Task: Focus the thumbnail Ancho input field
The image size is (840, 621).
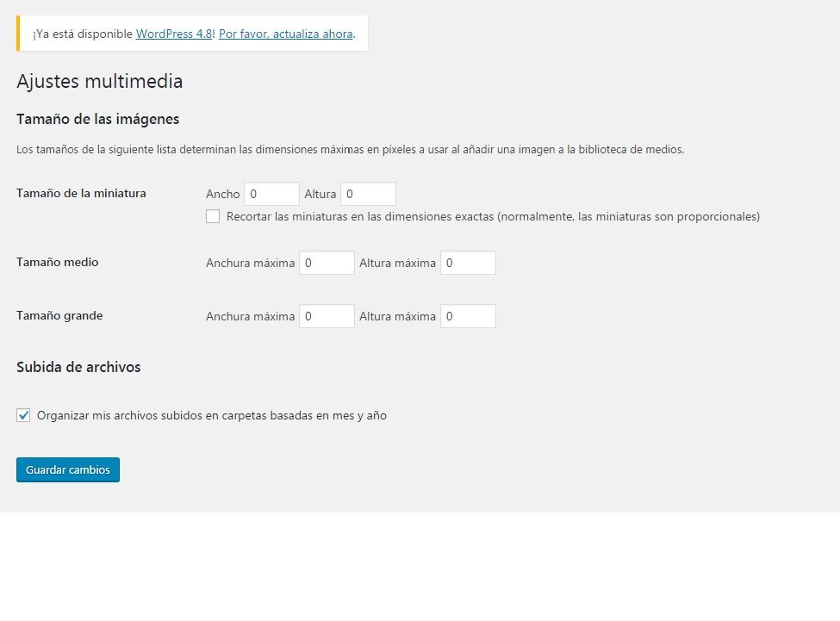Action: coord(271,194)
